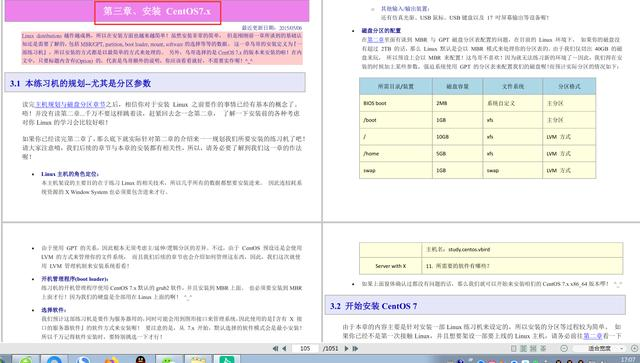Open QQ penguin icon in taskbar
The height and width of the screenshot is (363, 640).
click(x=141, y=360)
